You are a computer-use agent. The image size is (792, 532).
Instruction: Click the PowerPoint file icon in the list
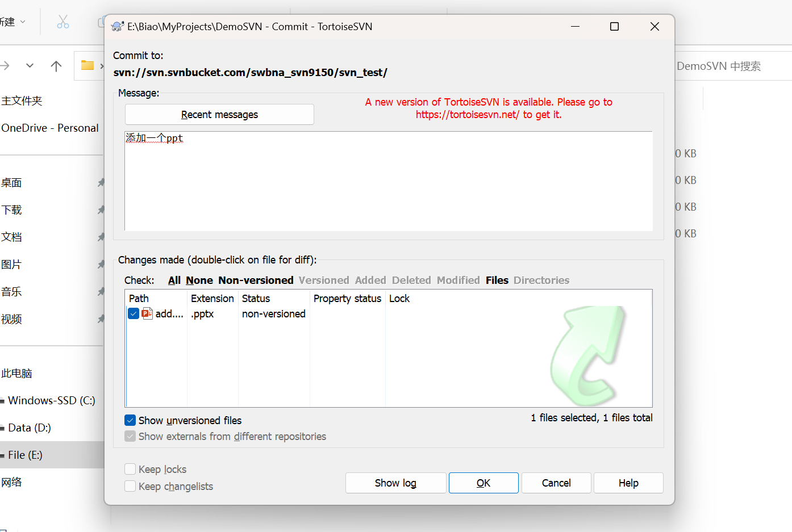147,313
